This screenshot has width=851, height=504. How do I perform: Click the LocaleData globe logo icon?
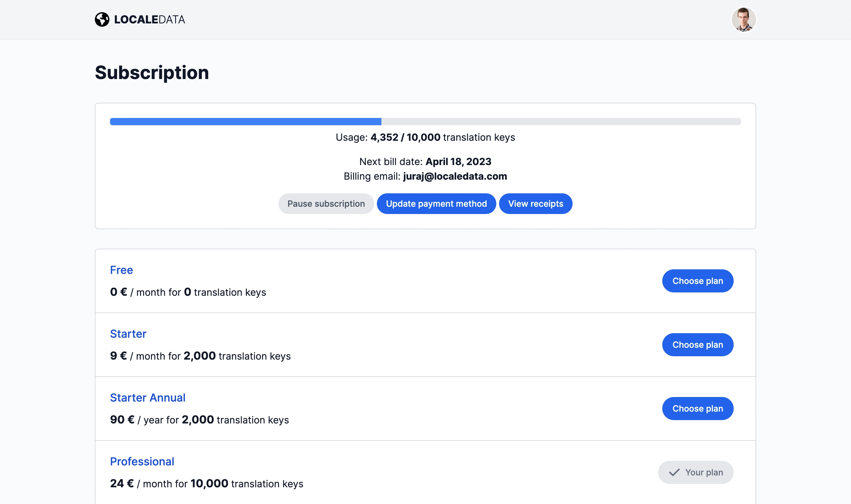(x=102, y=19)
